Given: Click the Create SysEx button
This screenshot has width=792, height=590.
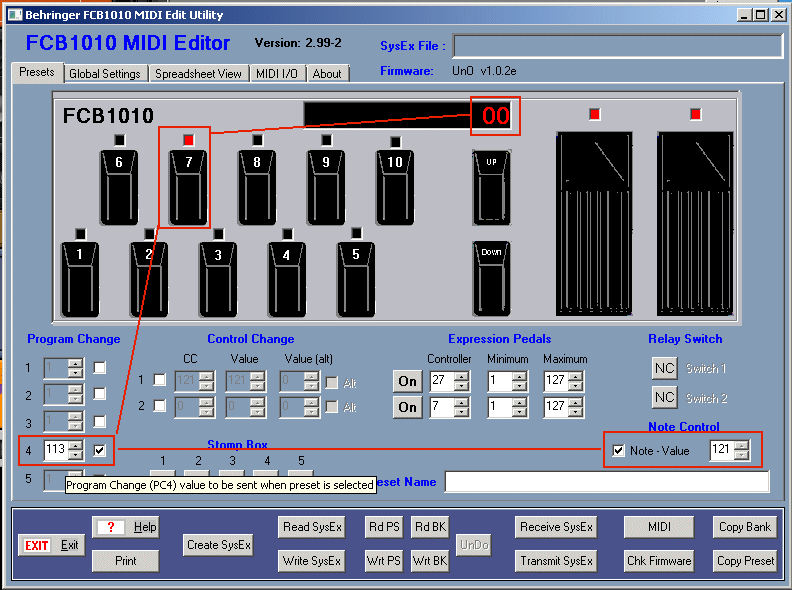Looking at the screenshot, I should 219,545.
